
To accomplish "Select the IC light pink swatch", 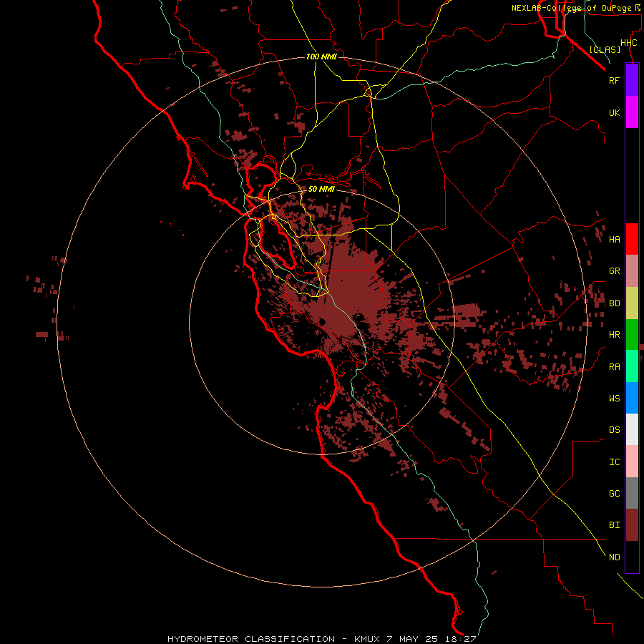I will tap(632, 462).
